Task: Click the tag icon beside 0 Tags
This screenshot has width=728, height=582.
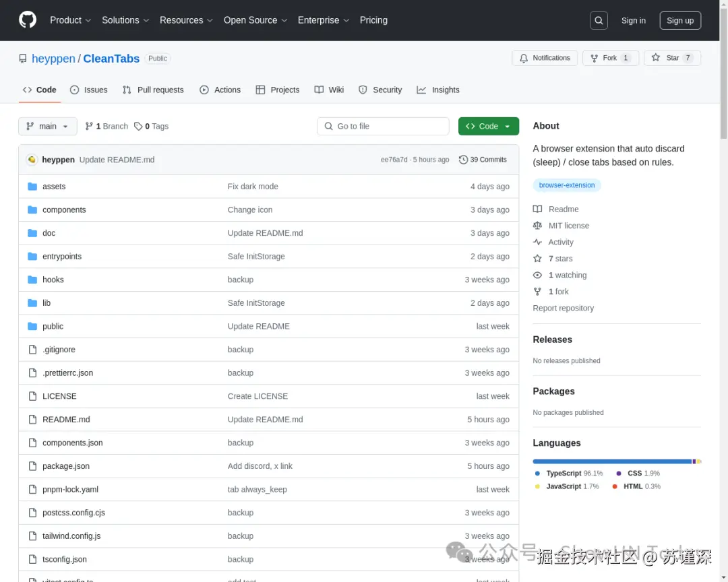Action: click(138, 126)
